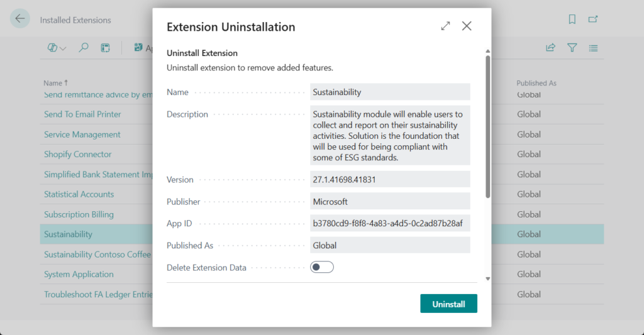Click the search magnifier icon
This screenshot has height=335, width=644.
pyautogui.click(x=84, y=48)
